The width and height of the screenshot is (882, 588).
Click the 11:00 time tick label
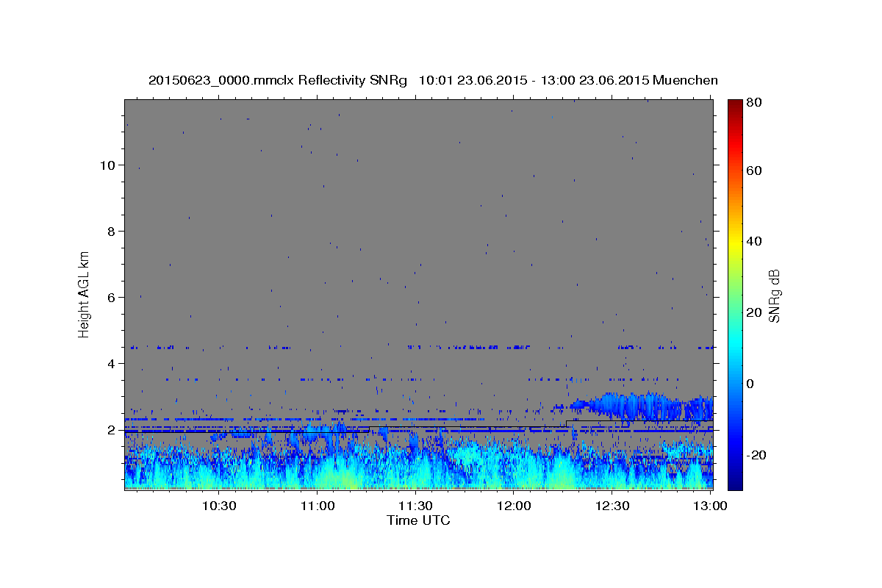[318, 506]
